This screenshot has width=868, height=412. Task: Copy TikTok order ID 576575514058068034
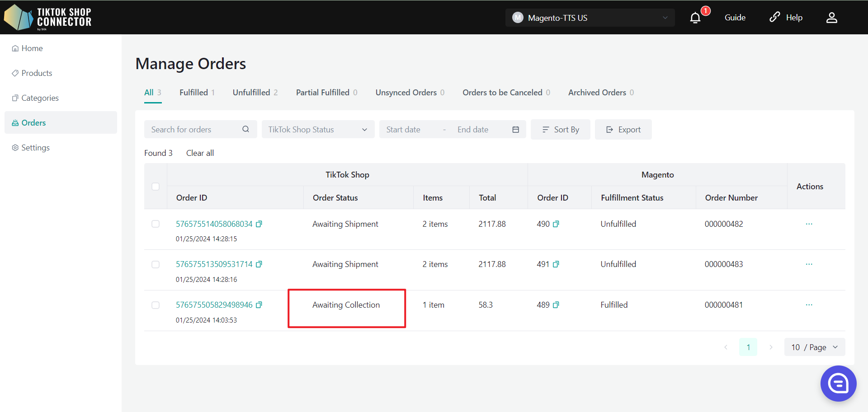(259, 224)
